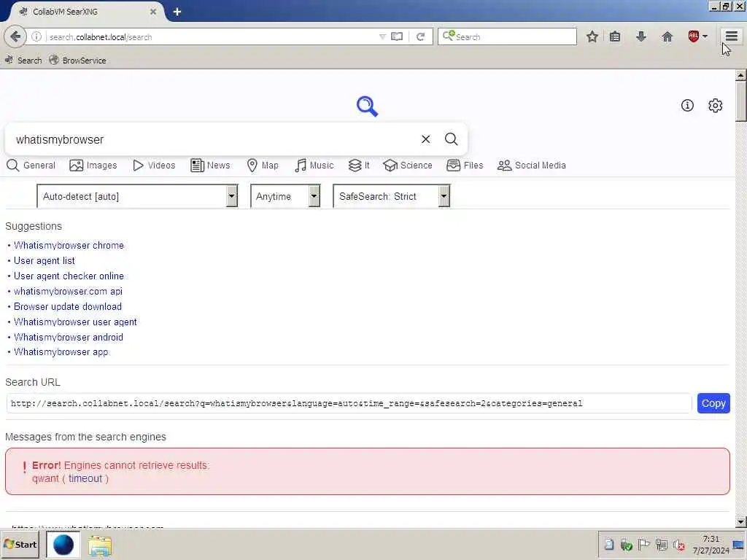This screenshot has height=560, width=747.
Task: Click the page scrollbar down arrow
Action: pos(740,522)
